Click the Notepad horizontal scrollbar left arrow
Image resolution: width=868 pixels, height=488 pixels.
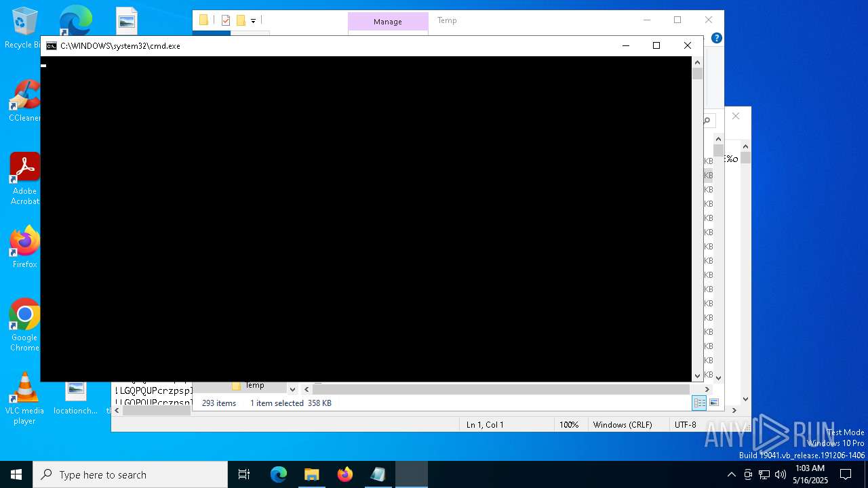tap(117, 410)
